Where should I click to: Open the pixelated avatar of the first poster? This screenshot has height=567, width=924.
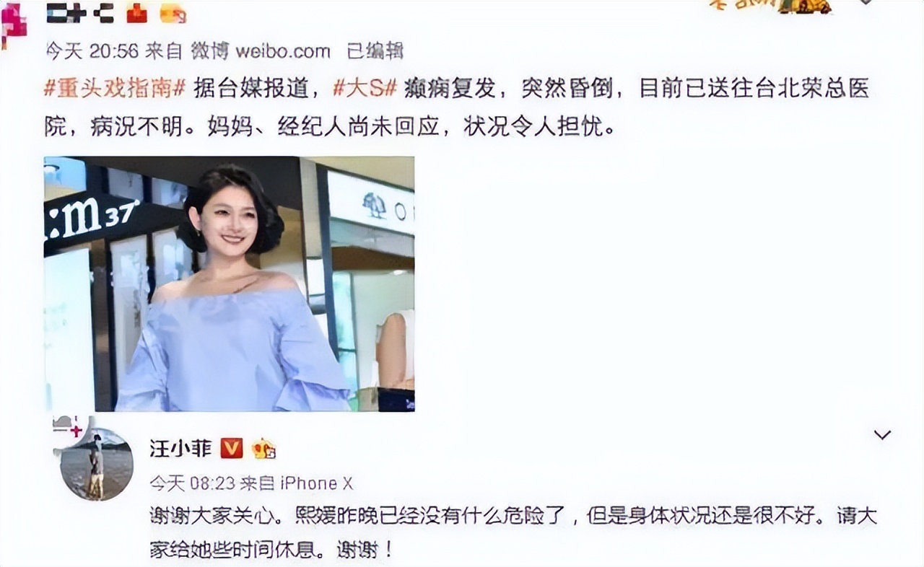pyautogui.click(x=13, y=23)
